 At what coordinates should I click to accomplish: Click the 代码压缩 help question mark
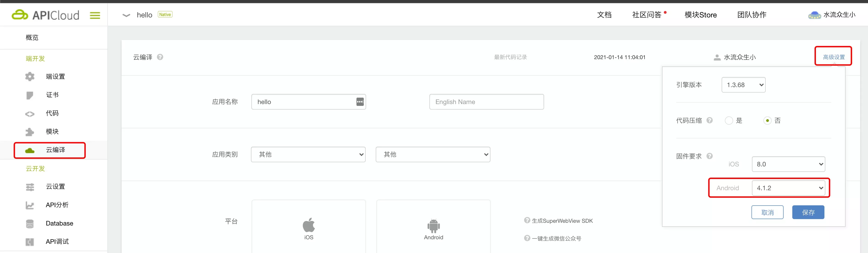pyautogui.click(x=710, y=120)
